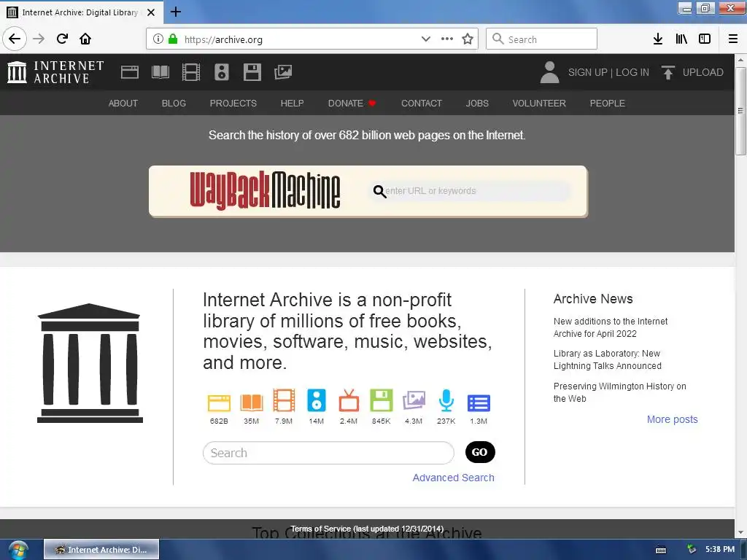Screen dimensions: 747x560
Task: Open the Web icon in Archive top bar
Action: coord(130,72)
